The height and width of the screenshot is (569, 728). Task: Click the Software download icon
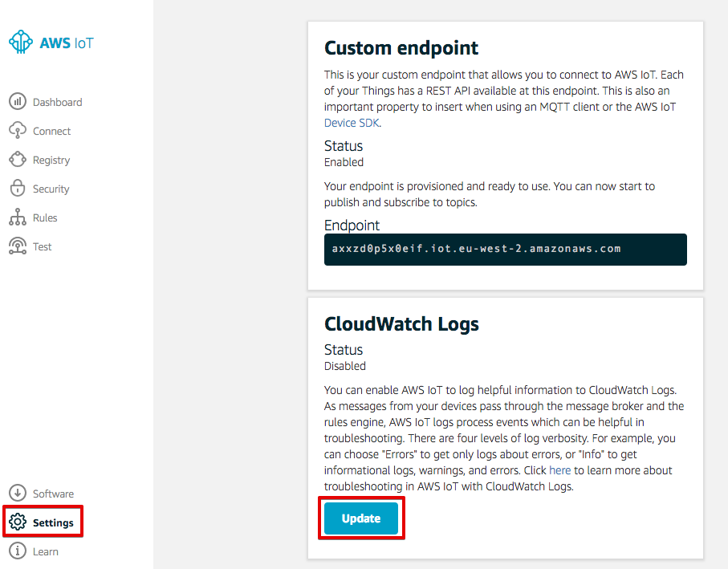[x=18, y=494]
